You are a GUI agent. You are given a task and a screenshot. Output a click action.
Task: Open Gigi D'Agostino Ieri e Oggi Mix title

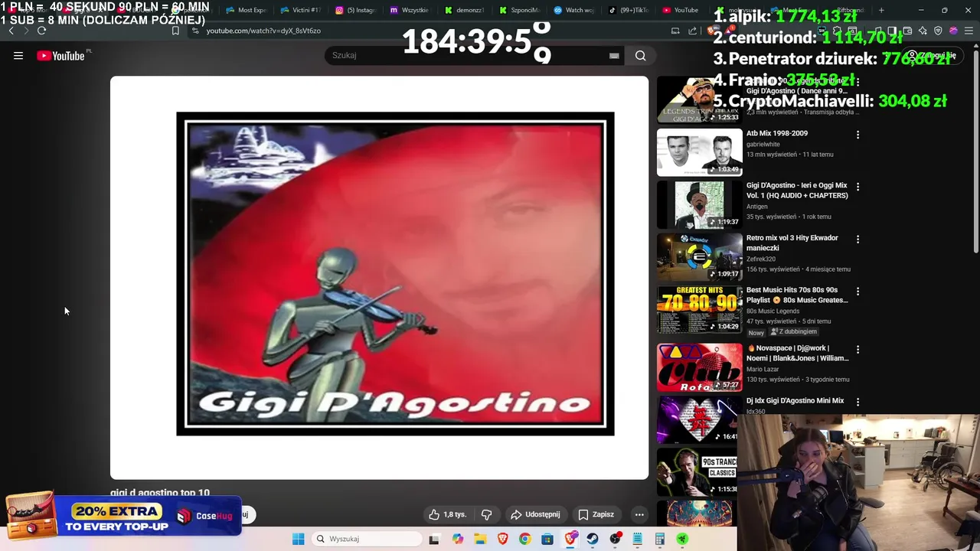tap(797, 191)
